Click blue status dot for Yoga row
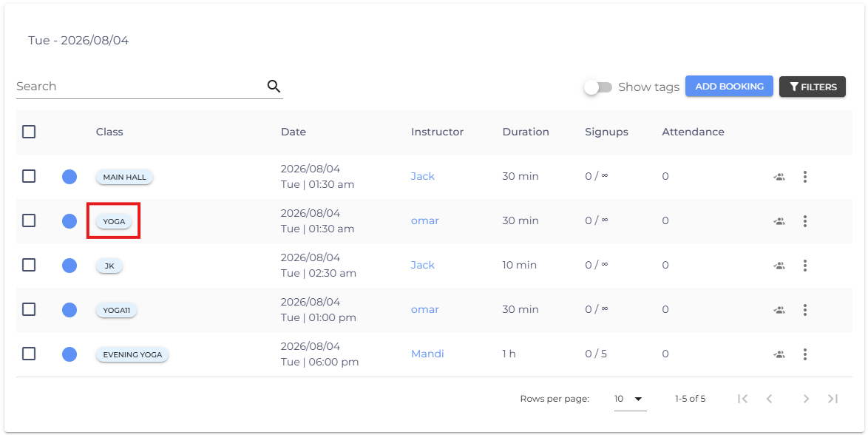This screenshot has width=868, height=435. click(x=69, y=221)
